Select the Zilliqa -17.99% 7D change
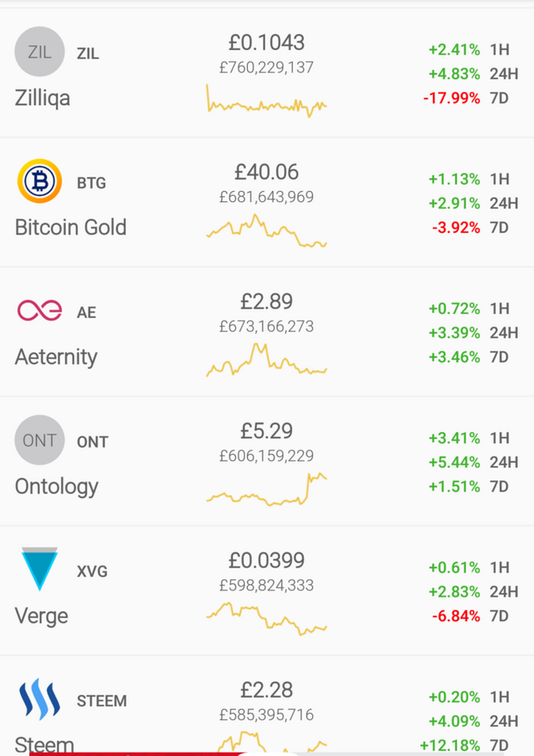The height and width of the screenshot is (756, 534). (x=451, y=98)
